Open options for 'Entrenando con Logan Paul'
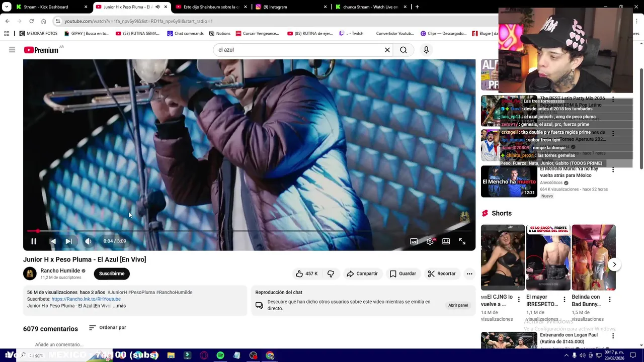 coord(613,336)
